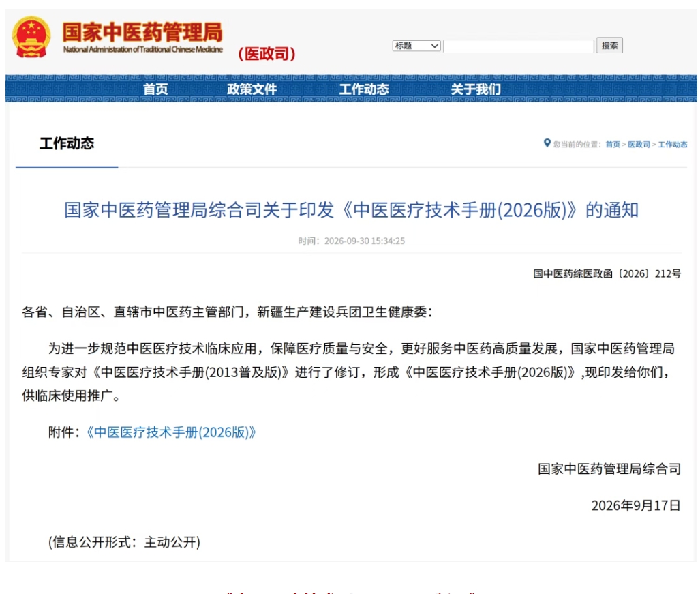Go to 医政司 via breadcrumb link
Image resolution: width=700 pixels, height=594 pixels.
point(639,145)
